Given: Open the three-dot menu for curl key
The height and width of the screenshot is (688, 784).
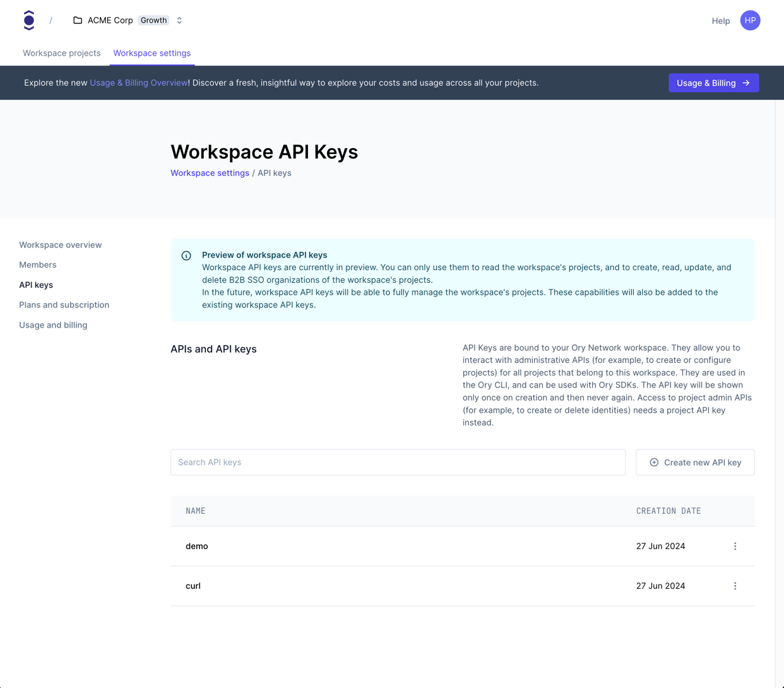Looking at the screenshot, I should (x=735, y=586).
